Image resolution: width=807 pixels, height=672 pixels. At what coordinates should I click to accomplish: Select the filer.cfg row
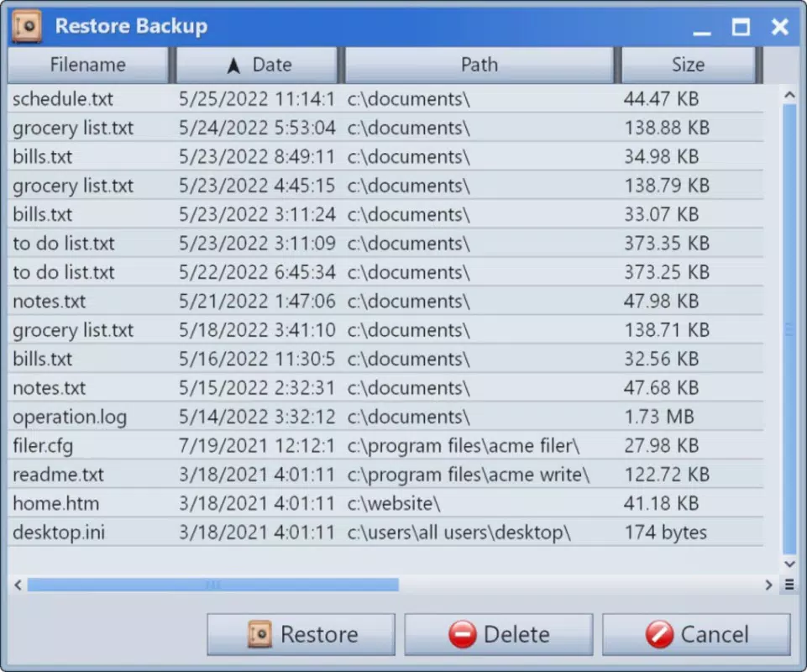pos(385,445)
